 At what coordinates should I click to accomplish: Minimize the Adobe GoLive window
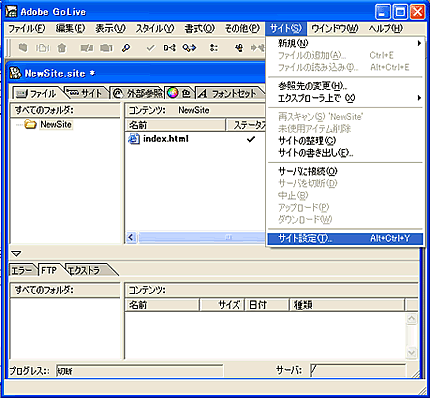coord(383,12)
